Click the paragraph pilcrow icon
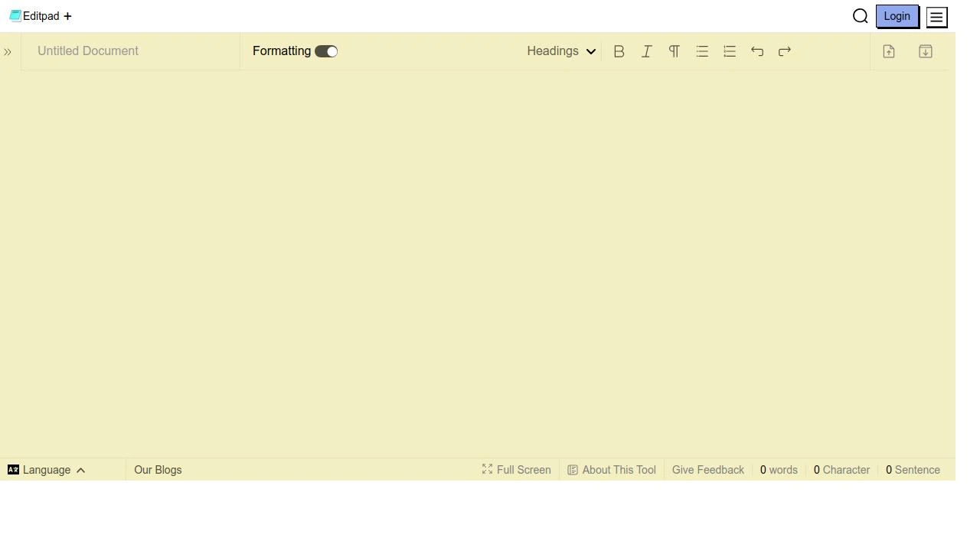This screenshot has height=551, width=980. click(x=675, y=51)
